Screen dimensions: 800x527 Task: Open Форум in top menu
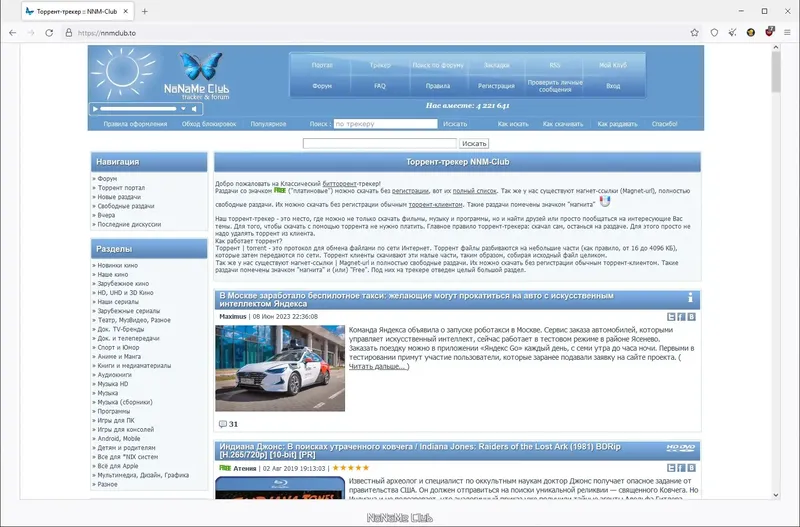pyautogui.click(x=322, y=86)
